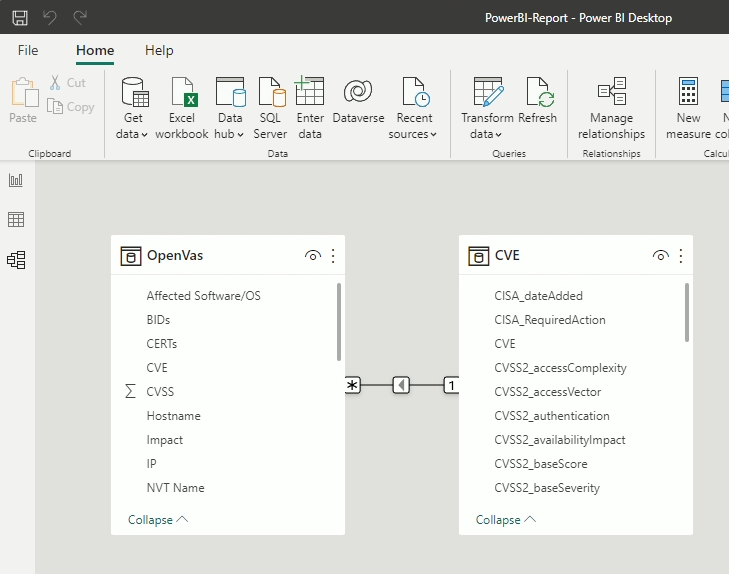
Task: Click the one (1) cardinality marker
Action: [451, 385]
